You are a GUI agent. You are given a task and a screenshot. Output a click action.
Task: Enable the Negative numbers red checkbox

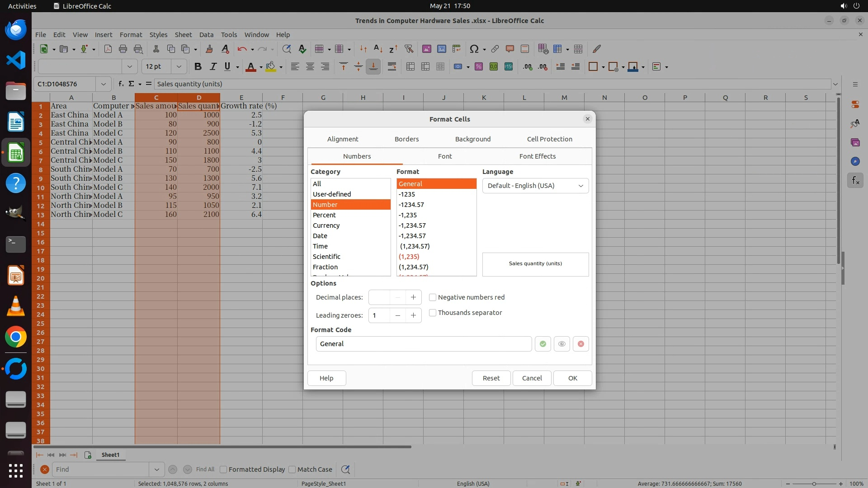[x=433, y=297]
